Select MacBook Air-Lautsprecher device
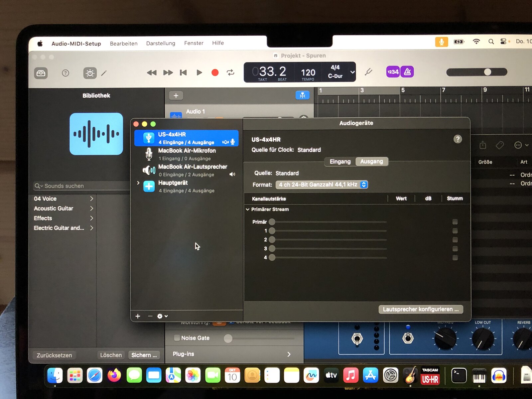The image size is (532, 399). (x=186, y=170)
